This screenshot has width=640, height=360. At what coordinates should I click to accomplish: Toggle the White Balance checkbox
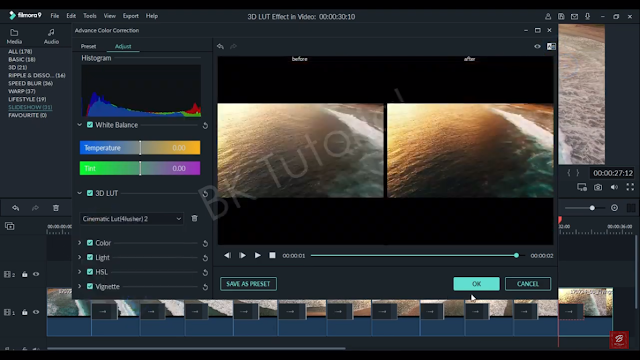point(90,125)
